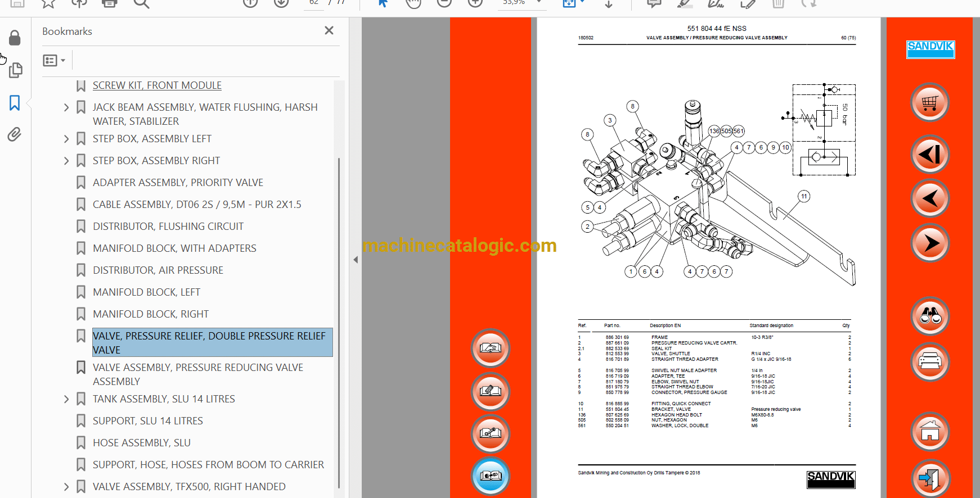Expand the JACK BEAM ASSEMBLY bookmark chevron

coord(66,107)
